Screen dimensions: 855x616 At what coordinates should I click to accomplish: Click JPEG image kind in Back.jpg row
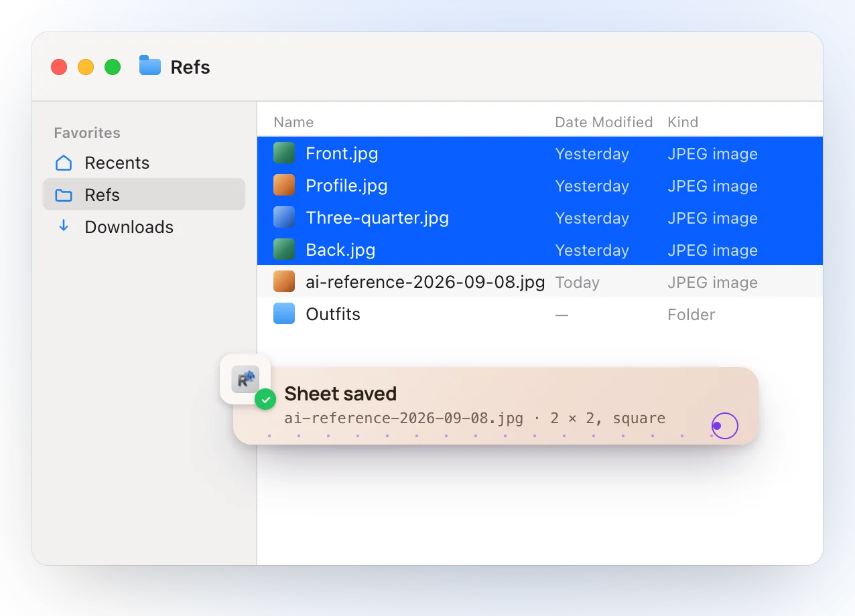pyautogui.click(x=712, y=250)
